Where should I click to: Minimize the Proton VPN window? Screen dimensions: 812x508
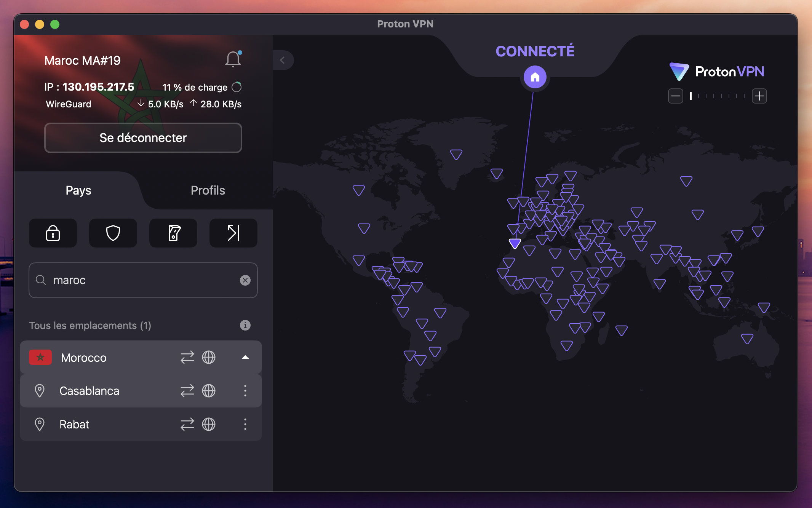[x=40, y=24]
